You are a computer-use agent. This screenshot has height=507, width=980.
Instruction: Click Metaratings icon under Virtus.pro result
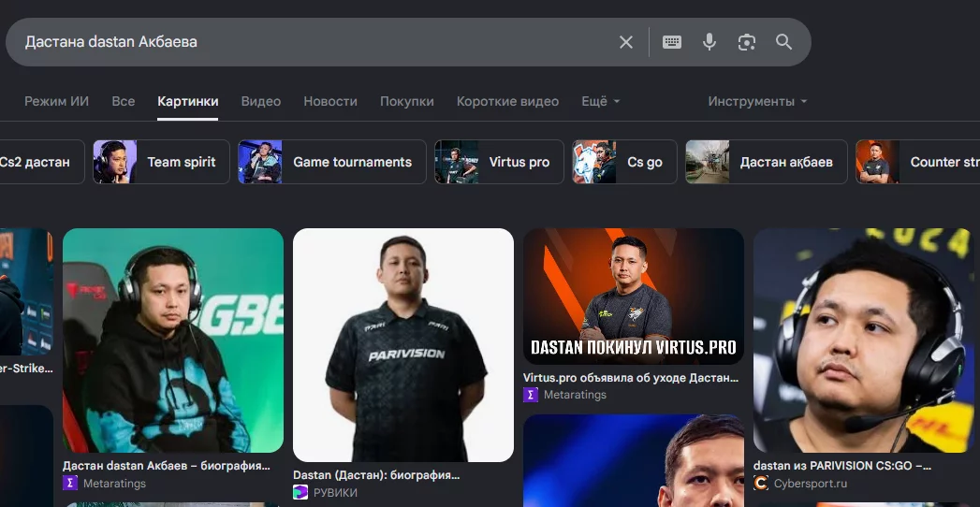point(531,395)
